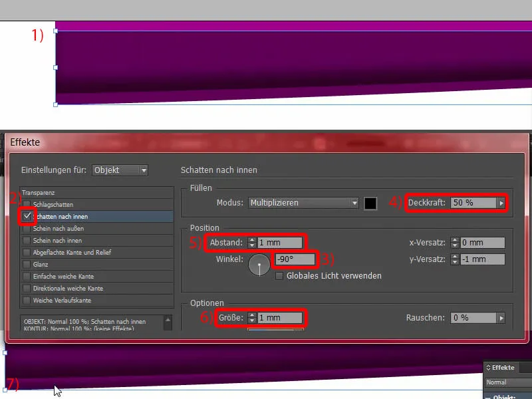
Task: Click the Rauschen 0 % field
Action: point(474,318)
